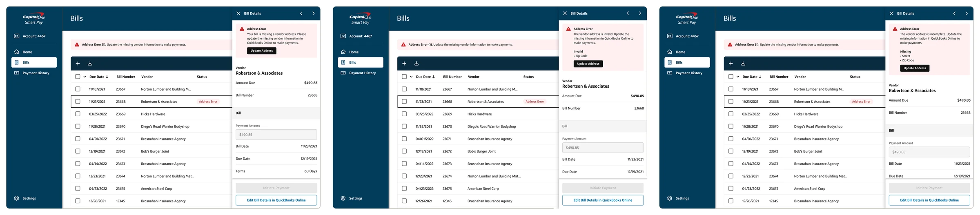Click next bill arrow in middle screen panel
980x215 pixels.
click(x=640, y=13)
